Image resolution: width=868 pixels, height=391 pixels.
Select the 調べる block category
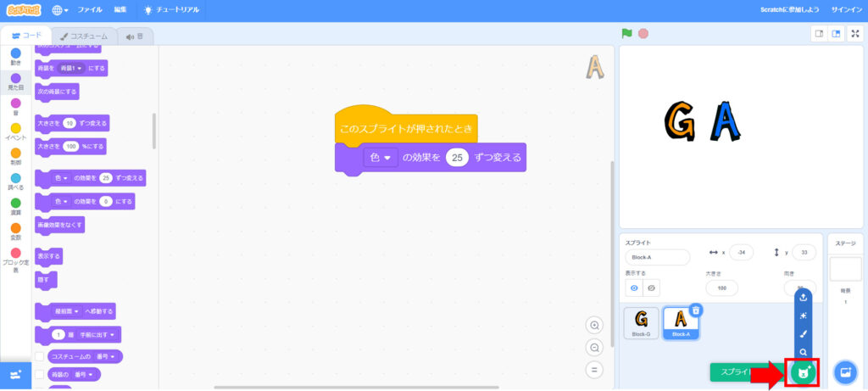[x=15, y=182]
